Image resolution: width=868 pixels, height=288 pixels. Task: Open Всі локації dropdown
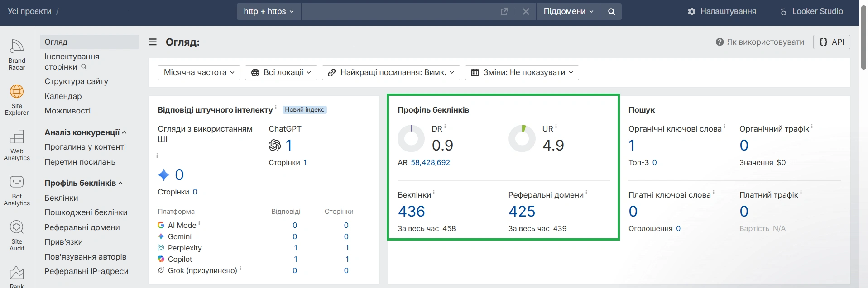pos(281,72)
